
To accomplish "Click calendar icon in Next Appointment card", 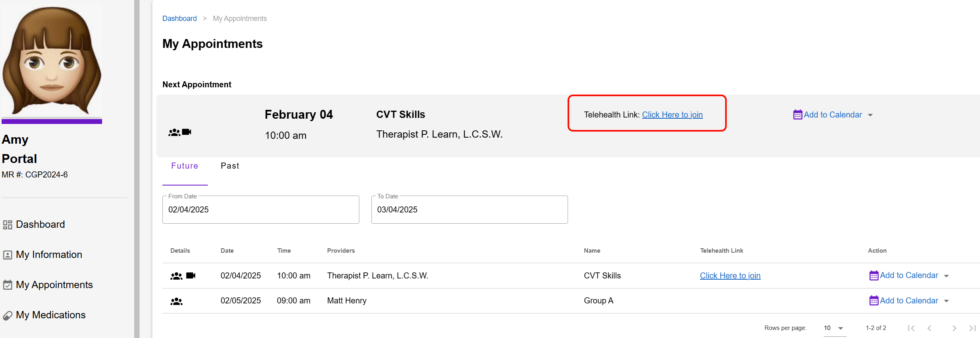I will tap(798, 115).
